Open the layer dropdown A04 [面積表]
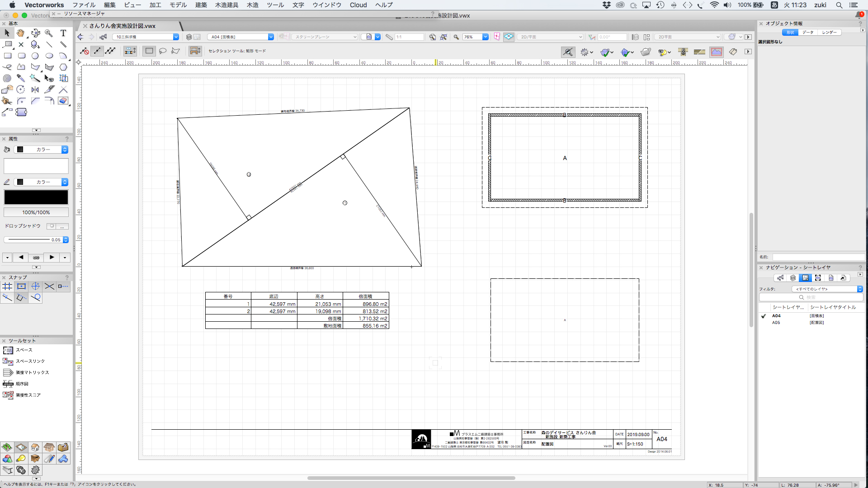 241,37
